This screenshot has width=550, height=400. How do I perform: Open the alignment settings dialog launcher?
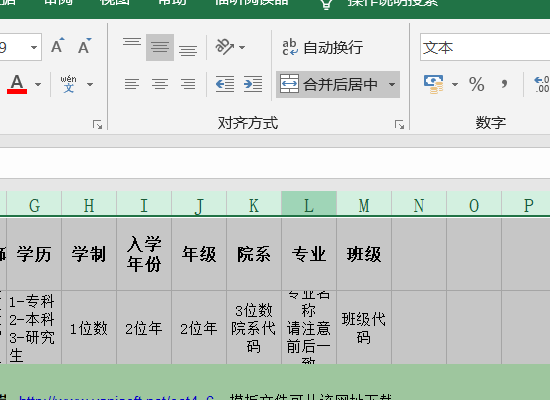[x=399, y=125]
